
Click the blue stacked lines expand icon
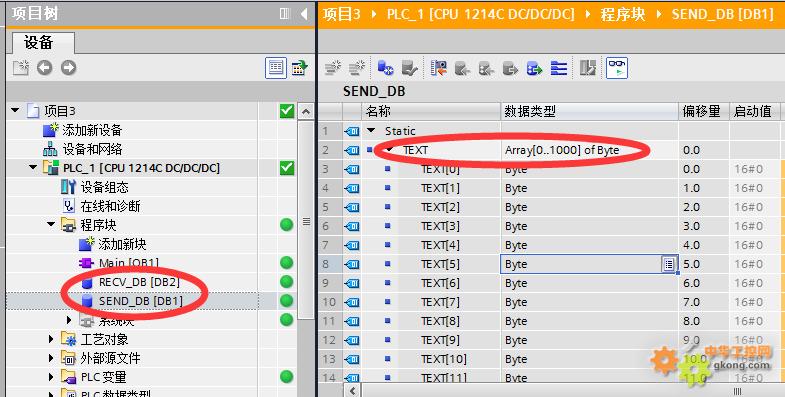[559, 68]
